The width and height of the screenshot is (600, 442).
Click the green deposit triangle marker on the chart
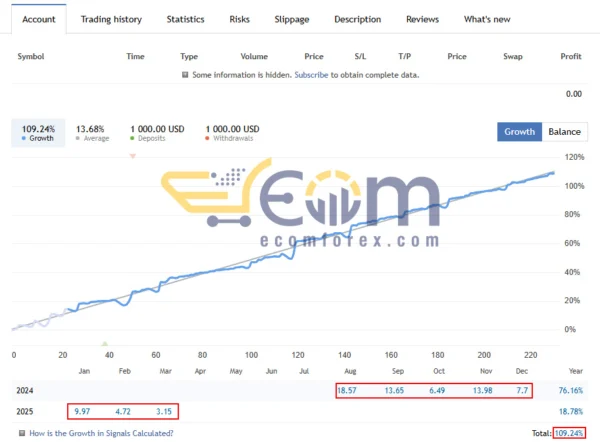[105, 343]
